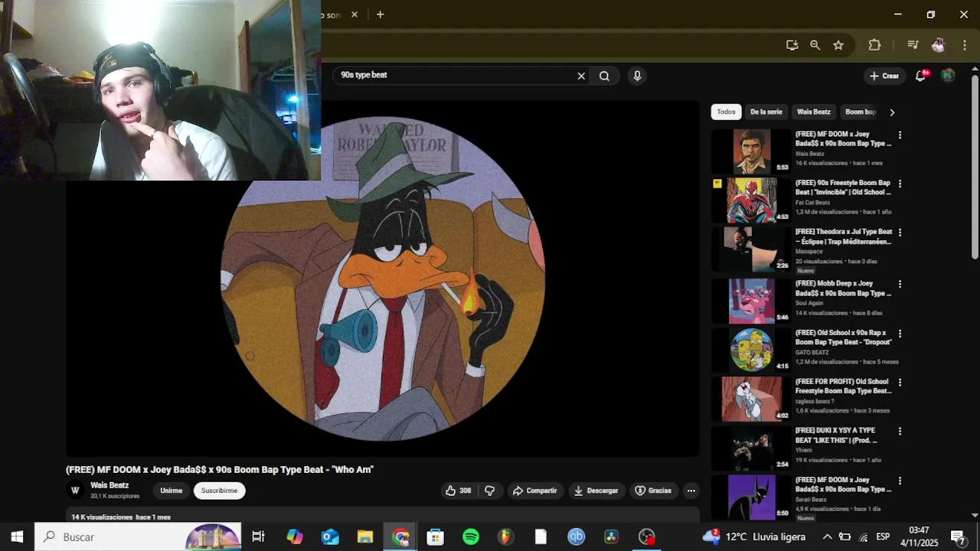
Task: Open Outlook from the taskbar
Action: click(x=330, y=536)
